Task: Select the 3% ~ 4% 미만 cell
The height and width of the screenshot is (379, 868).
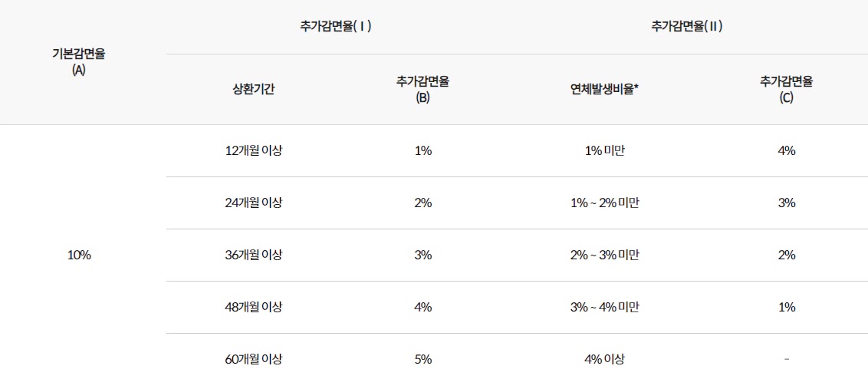Action: click(x=604, y=307)
